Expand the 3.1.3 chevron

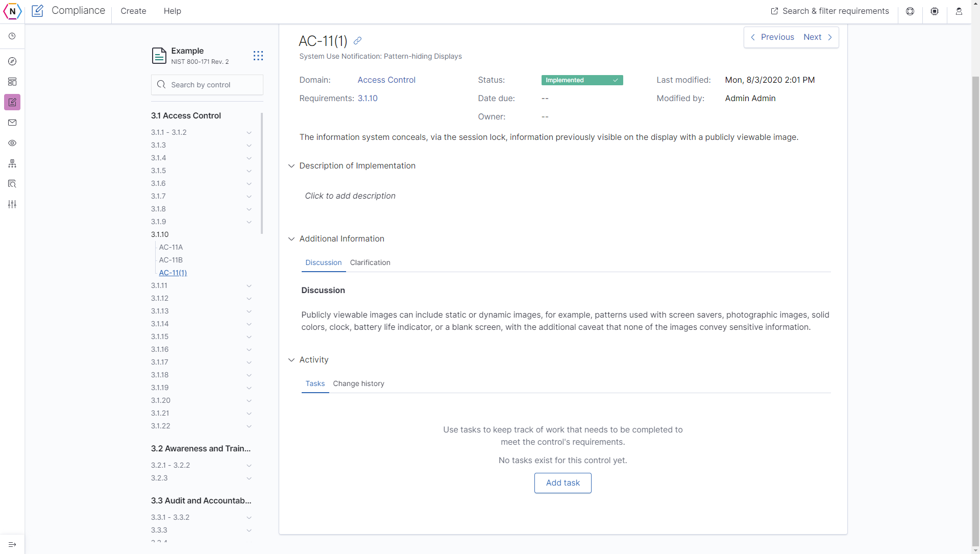click(249, 146)
